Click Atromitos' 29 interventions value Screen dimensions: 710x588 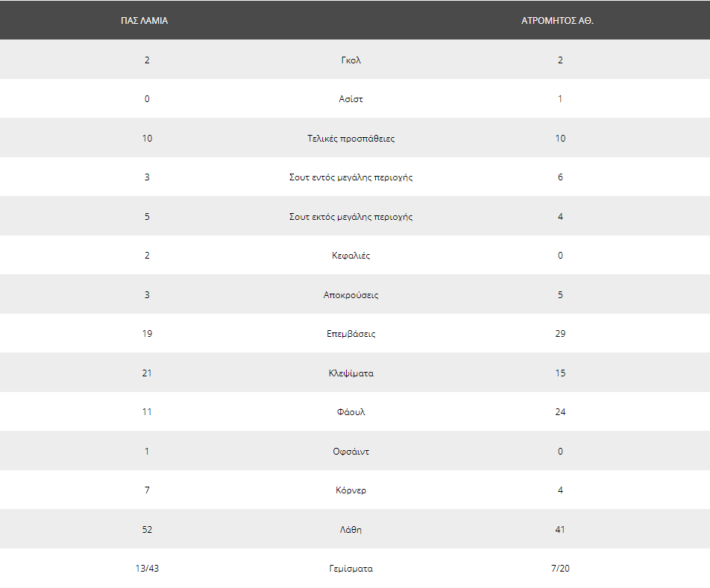pos(560,334)
